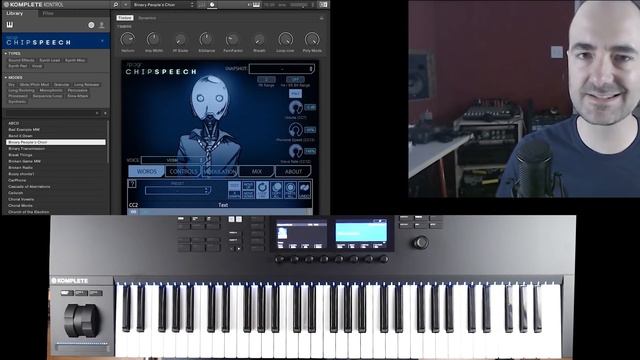Click the keyboard icon in the header bar
The height and width of the screenshot is (360, 640).
point(256,5)
